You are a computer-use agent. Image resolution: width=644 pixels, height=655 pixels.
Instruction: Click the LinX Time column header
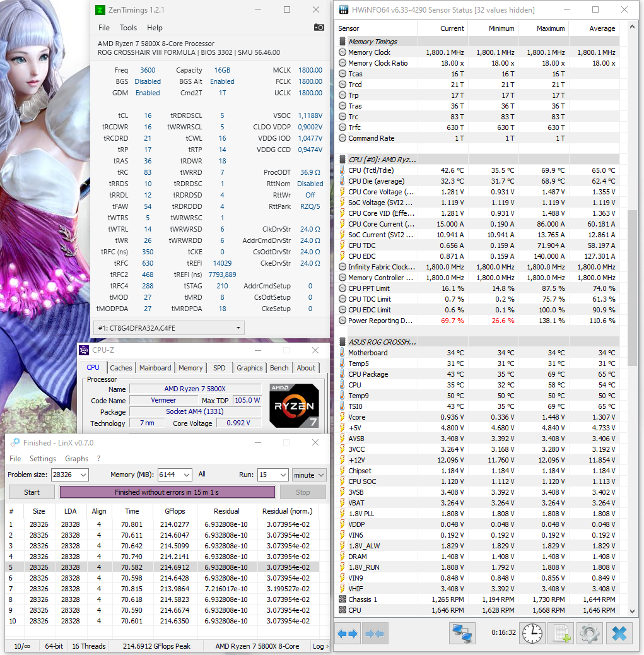[x=132, y=511]
